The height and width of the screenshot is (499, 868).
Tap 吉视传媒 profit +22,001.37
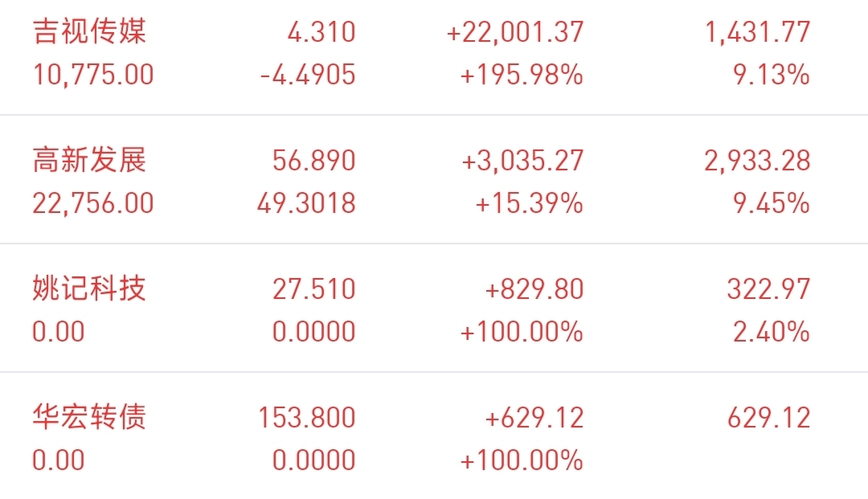[515, 32]
